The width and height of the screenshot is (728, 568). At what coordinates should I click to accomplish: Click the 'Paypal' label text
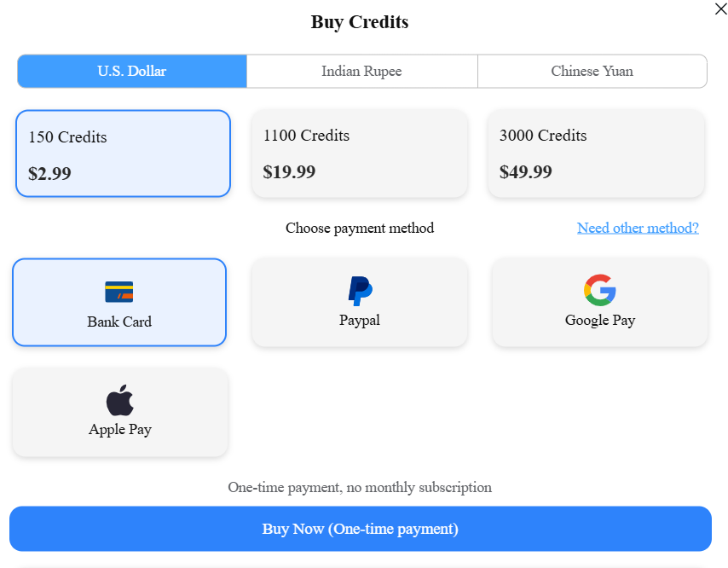click(360, 320)
